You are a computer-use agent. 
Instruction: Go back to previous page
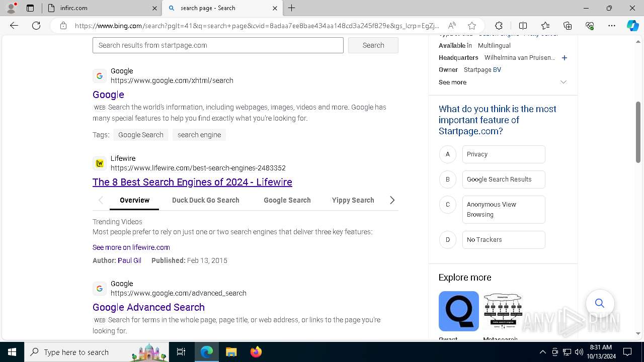click(14, 26)
